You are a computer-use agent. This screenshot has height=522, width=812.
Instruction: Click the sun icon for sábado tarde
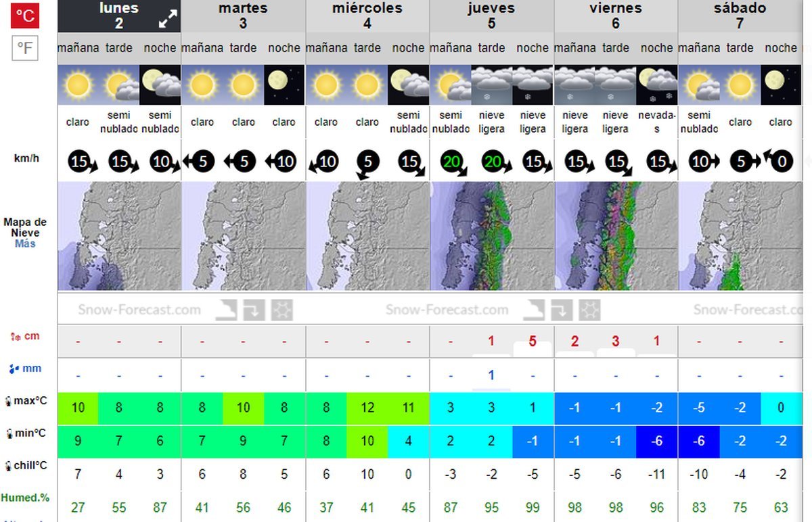740,85
